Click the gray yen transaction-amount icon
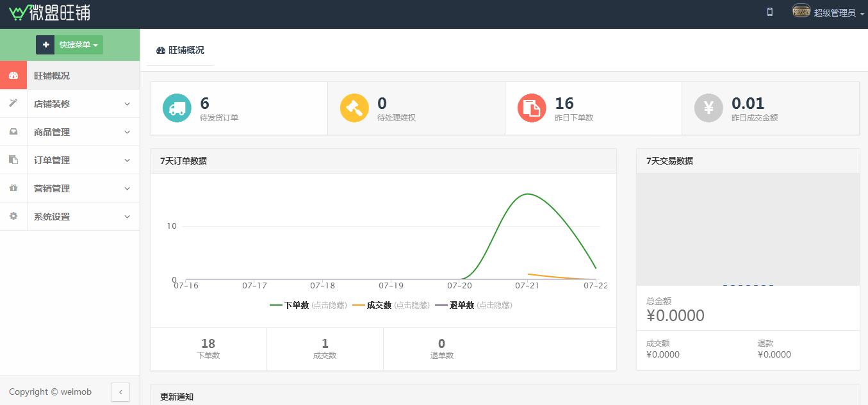This screenshot has height=405, width=868. 708,108
